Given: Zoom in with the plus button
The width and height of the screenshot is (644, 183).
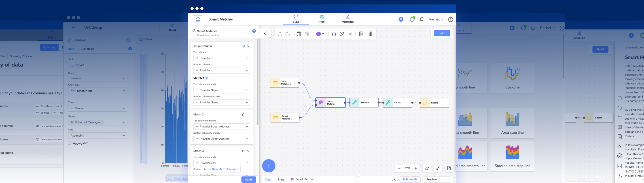Looking at the screenshot, I should click(415, 168).
